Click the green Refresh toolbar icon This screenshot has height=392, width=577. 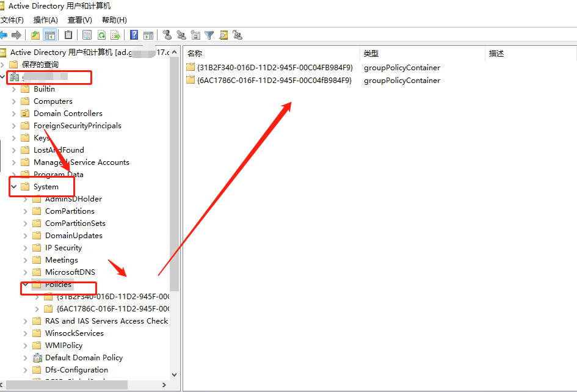point(101,35)
